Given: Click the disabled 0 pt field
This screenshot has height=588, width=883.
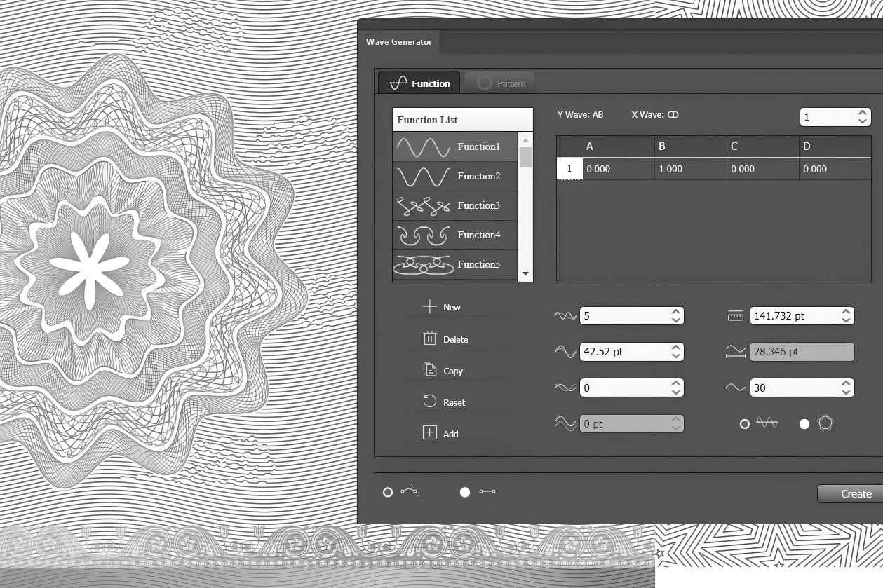Looking at the screenshot, I should pyautogui.click(x=632, y=424).
